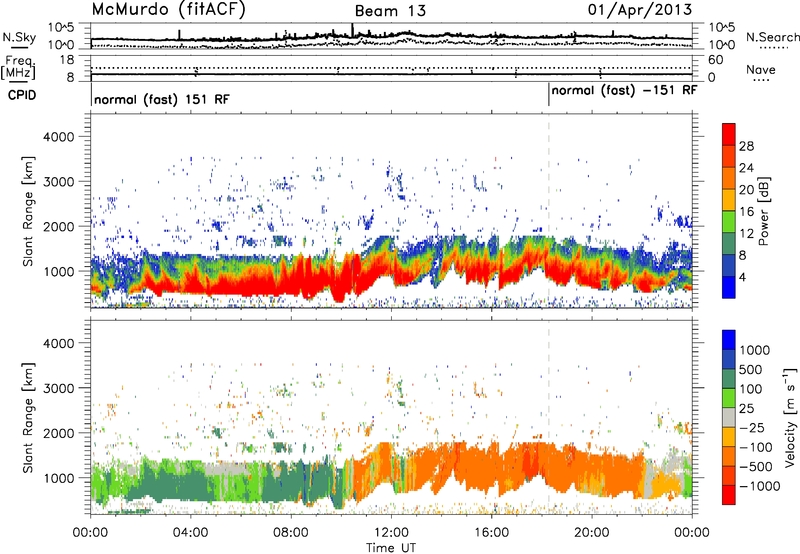Select the Power [dB] colorbar title
800x554 pixels.
click(x=763, y=211)
